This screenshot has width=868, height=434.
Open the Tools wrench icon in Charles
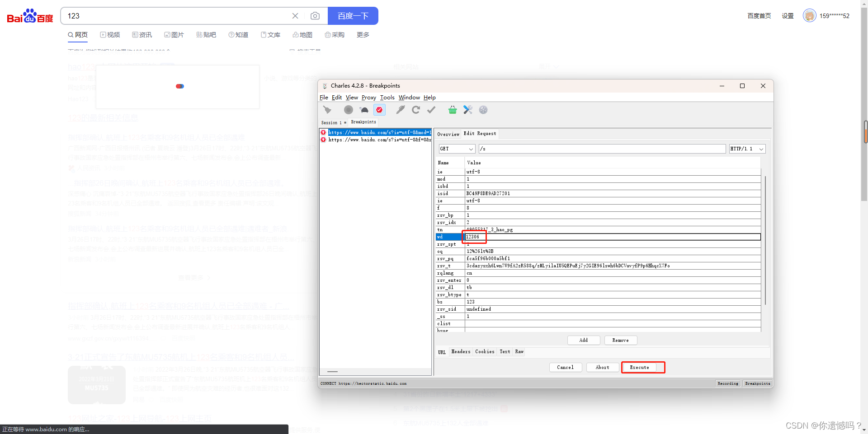coord(468,110)
